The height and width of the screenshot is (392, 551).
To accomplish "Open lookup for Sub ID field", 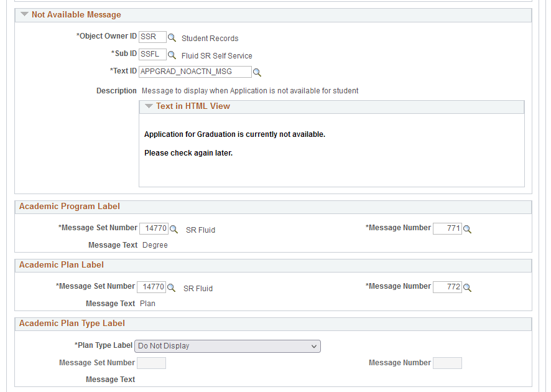I will point(172,55).
